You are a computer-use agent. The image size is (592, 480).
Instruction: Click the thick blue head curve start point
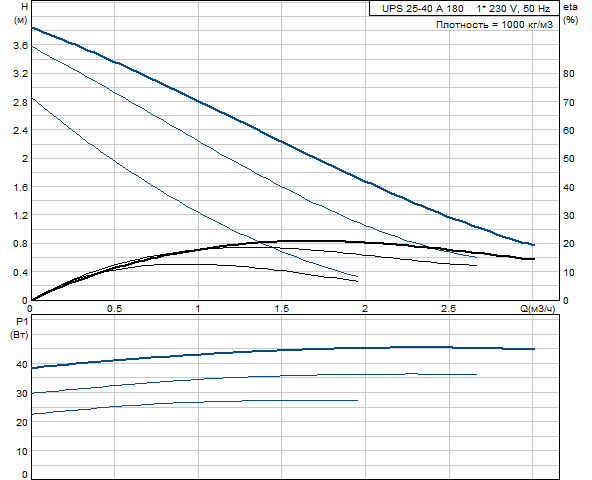tap(32, 28)
